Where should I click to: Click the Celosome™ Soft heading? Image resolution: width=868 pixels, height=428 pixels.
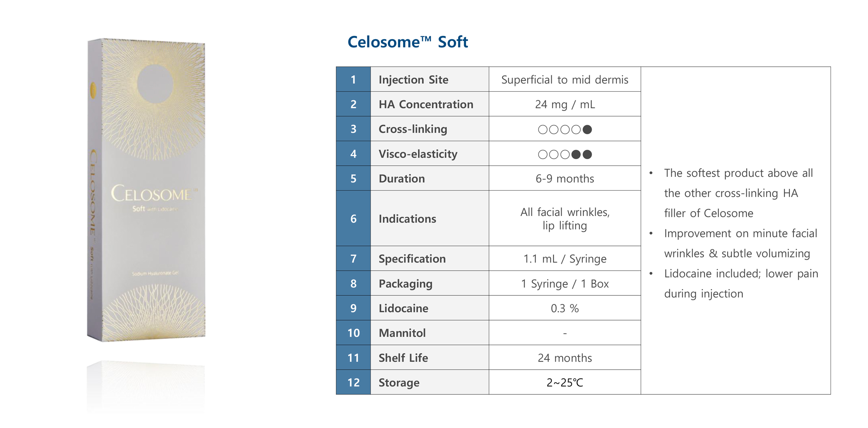click(x=408, y=42)
